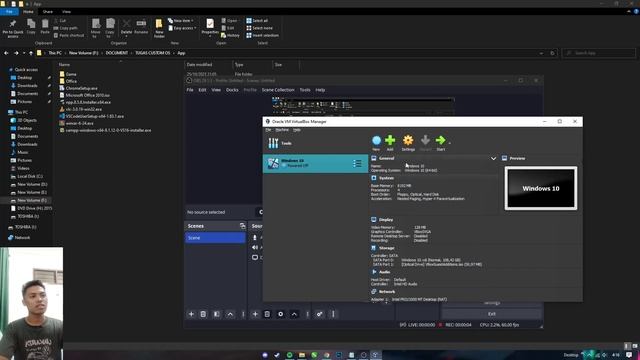640x360 pixels.
Task: Add a source with OBS Sources plus icon
Action: tap(255, 314)
